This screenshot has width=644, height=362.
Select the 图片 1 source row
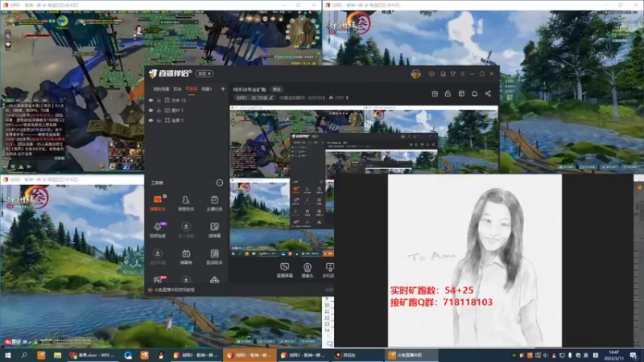(x=186, y=110)
